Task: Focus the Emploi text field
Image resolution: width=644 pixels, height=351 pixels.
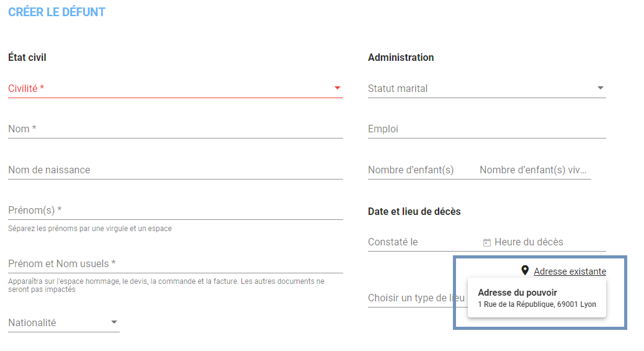Action: coord(486,129)
